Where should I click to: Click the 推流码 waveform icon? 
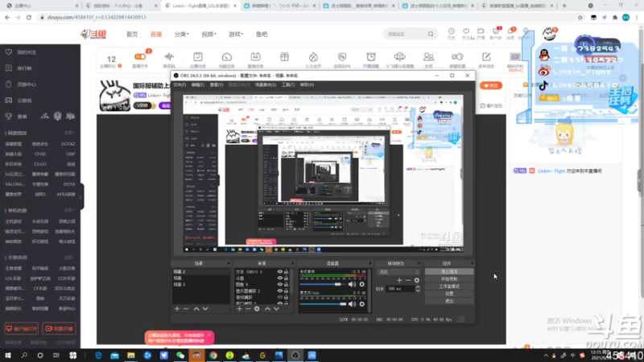[169, 57]
